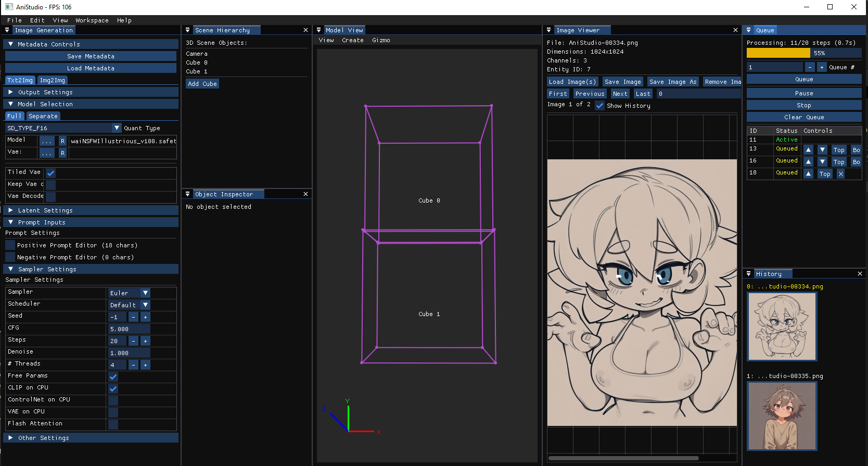
Task: Move queue item 16 up
Action: pyautogui.click(x=808, y=162)
